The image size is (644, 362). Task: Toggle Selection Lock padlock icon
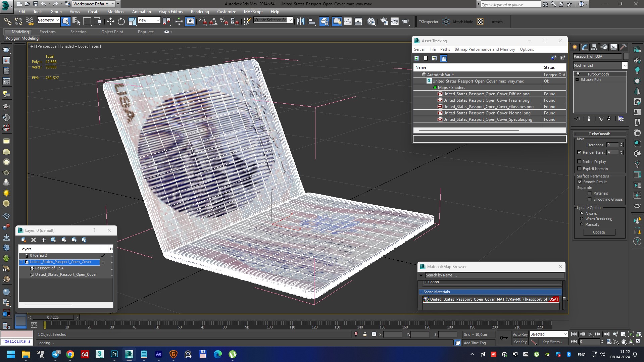pyautogui.click(x=365, y=334)
